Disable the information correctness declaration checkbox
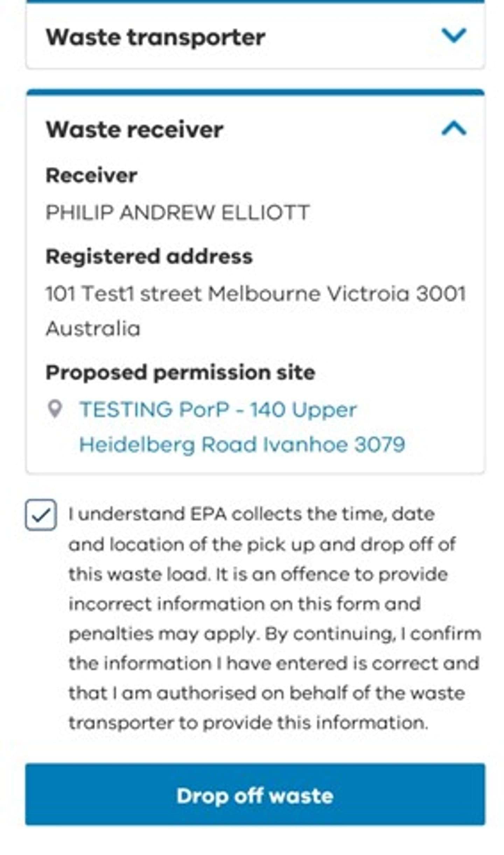504x855 pixels. [x=41, y=515]
